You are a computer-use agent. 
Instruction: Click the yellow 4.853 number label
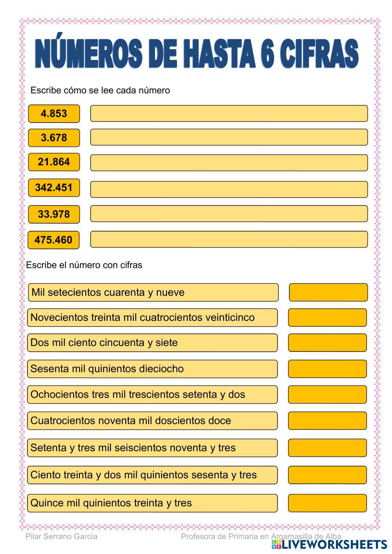pyautogui.click(x=54, y=114)
